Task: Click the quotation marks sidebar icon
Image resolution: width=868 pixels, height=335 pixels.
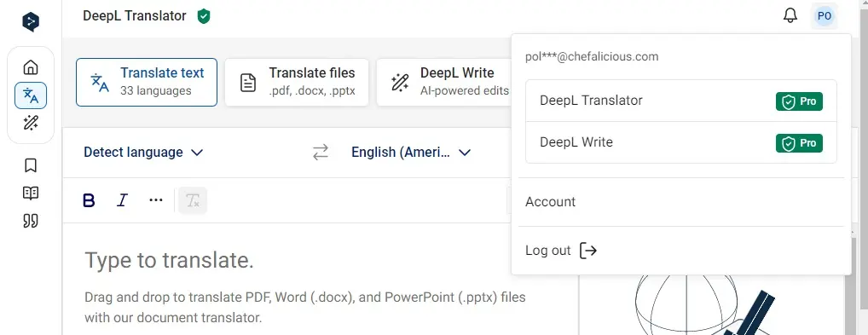Action: (x=31, y=222)
